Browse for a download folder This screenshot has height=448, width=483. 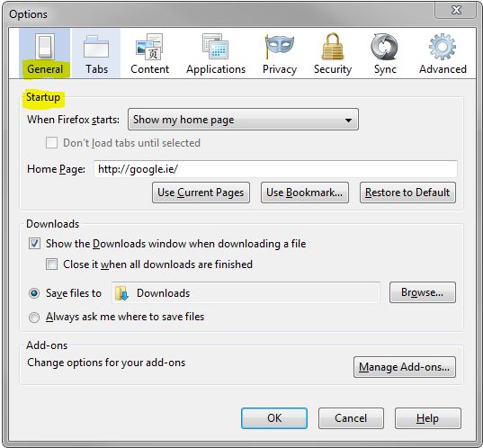pyautogui.click(x=423, y=292)
